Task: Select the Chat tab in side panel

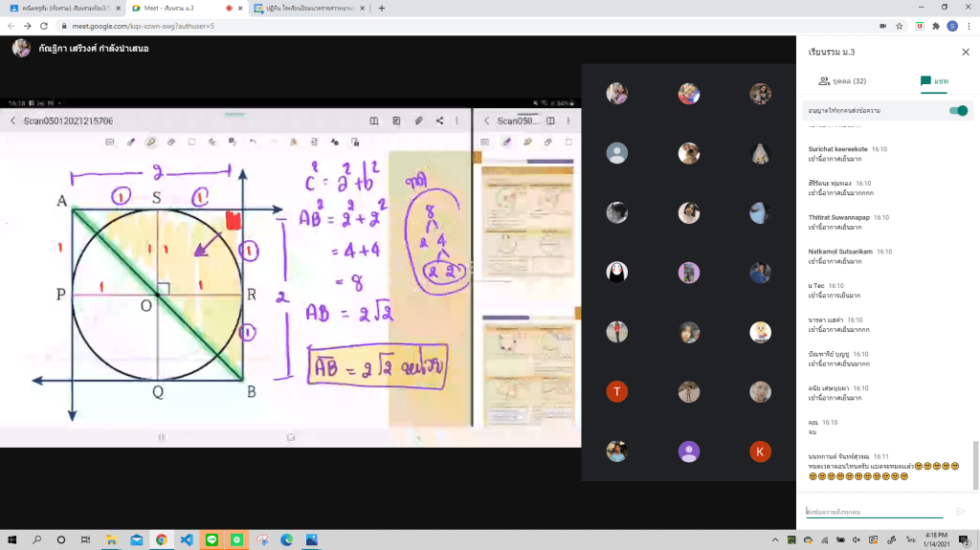Action: coord(933,82)
